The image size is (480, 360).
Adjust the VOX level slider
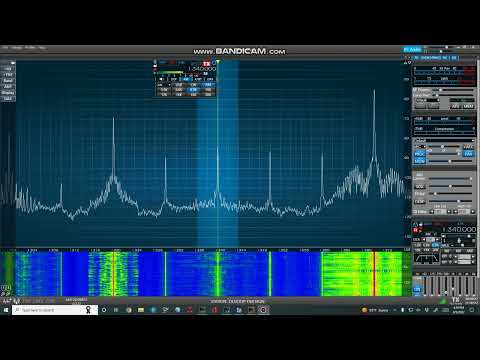pos(451,186)
